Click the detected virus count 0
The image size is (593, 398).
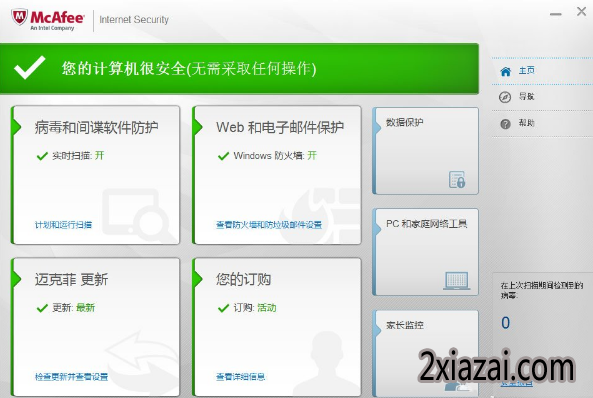click(506, 323)
